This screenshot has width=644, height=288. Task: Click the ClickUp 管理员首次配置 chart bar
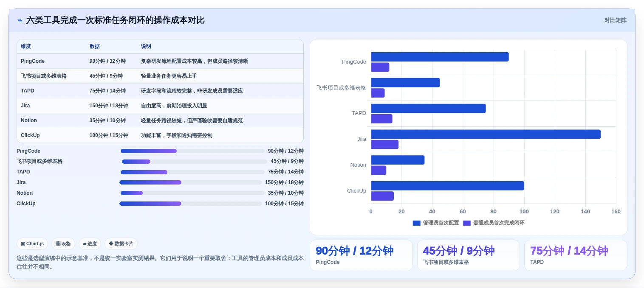pos(447,186)
